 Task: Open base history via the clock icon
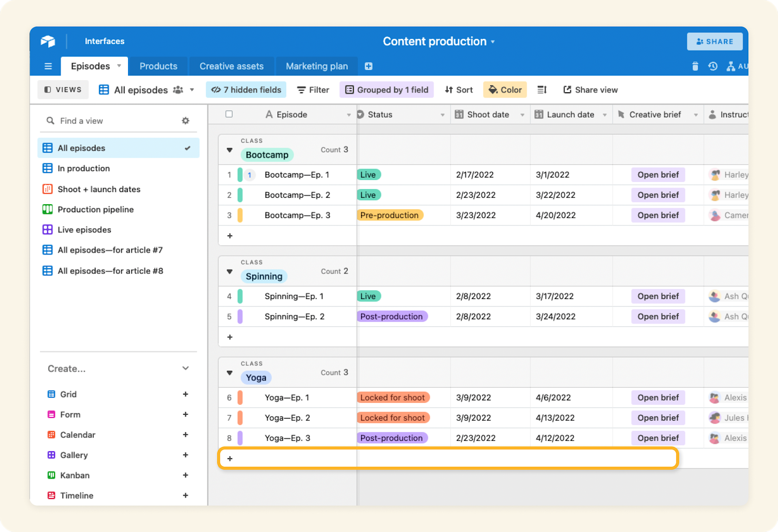tap(713, 66)
